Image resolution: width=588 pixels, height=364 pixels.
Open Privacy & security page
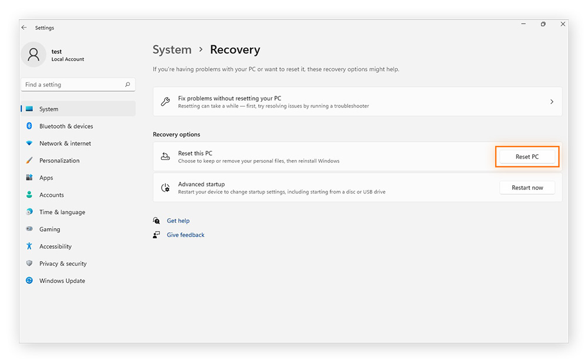click(x=78, y=263)
